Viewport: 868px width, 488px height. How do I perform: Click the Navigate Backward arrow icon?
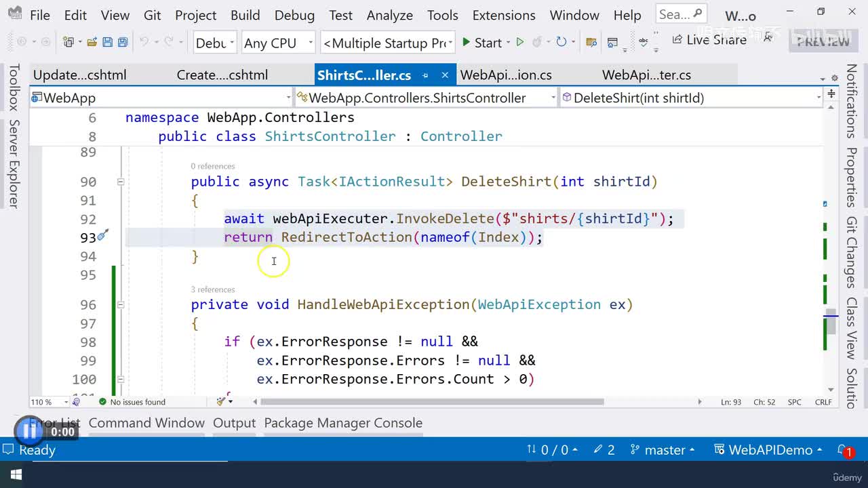[22, 42]
